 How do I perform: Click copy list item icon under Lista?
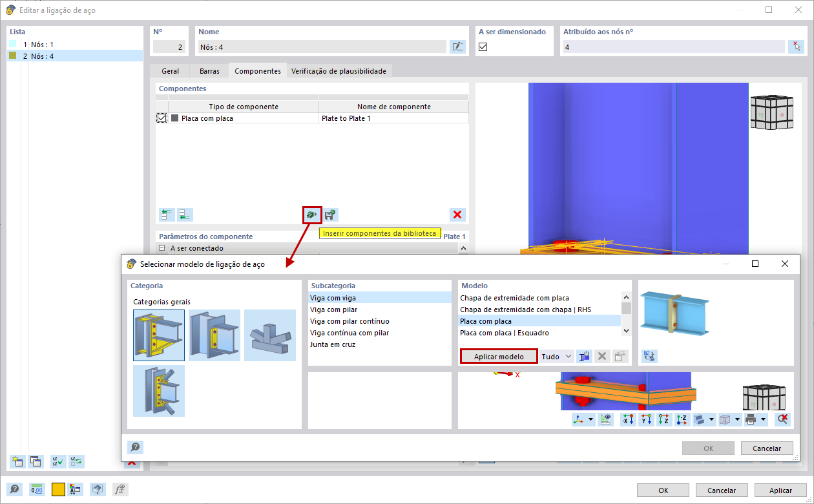click(36, 461)
